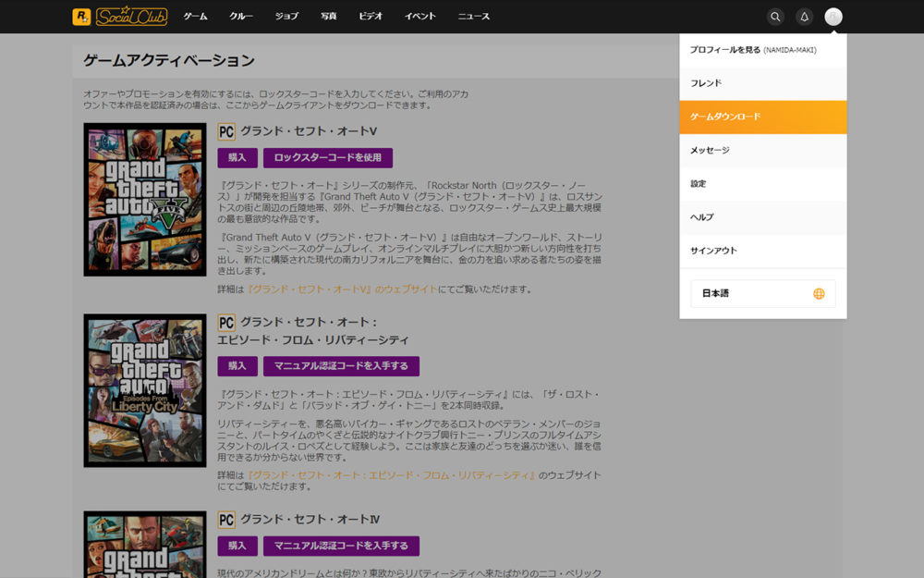Click 購入 button for グランド・セフト・オートV
Viewport: 924px width, 578px height.
click(x=237, y=157)
